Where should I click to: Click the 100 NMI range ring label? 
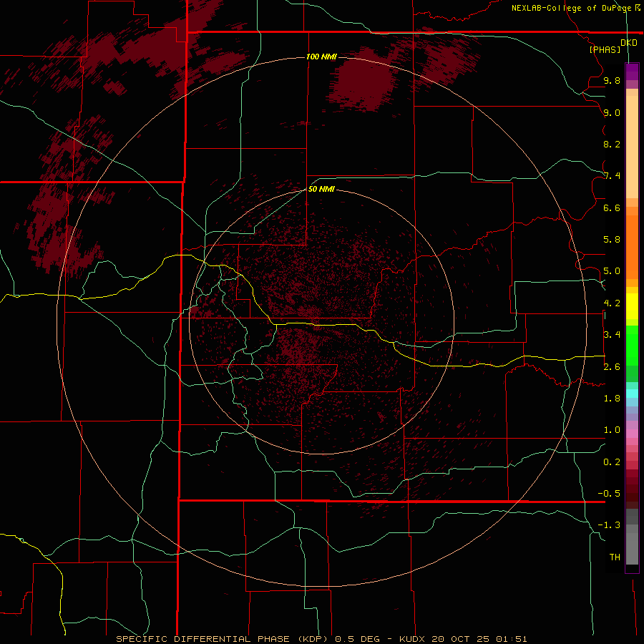321,57
